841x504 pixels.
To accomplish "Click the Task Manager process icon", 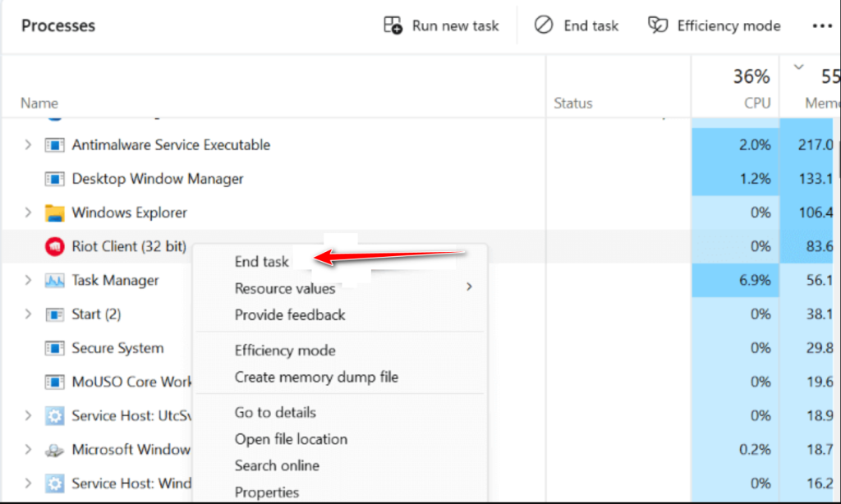I will click(54, 281).
